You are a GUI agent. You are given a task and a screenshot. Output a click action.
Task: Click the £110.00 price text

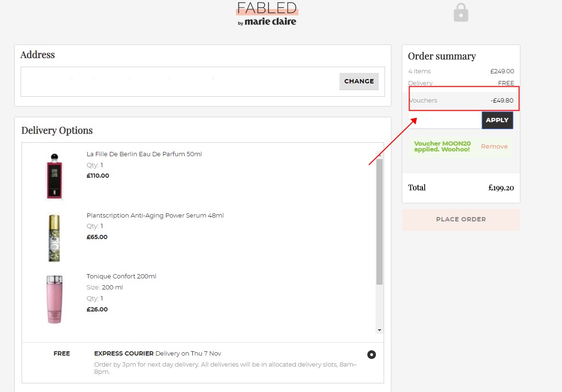click(x=98, y=175)
